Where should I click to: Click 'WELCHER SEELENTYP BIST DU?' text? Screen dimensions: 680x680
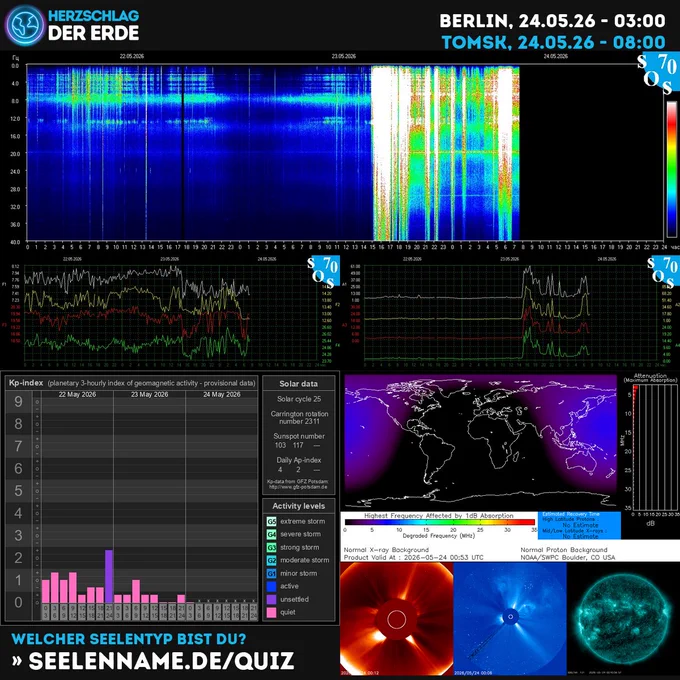129,639
